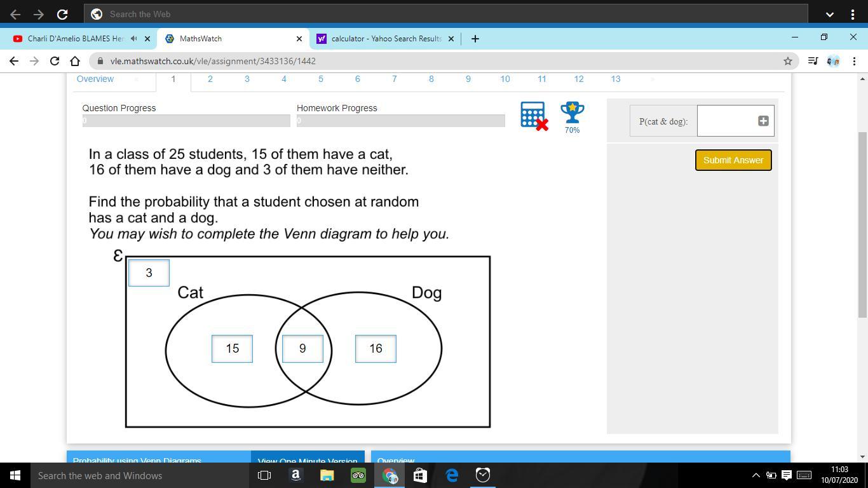Open Amazon from the taskbar
868x488 pixels.
295,475
